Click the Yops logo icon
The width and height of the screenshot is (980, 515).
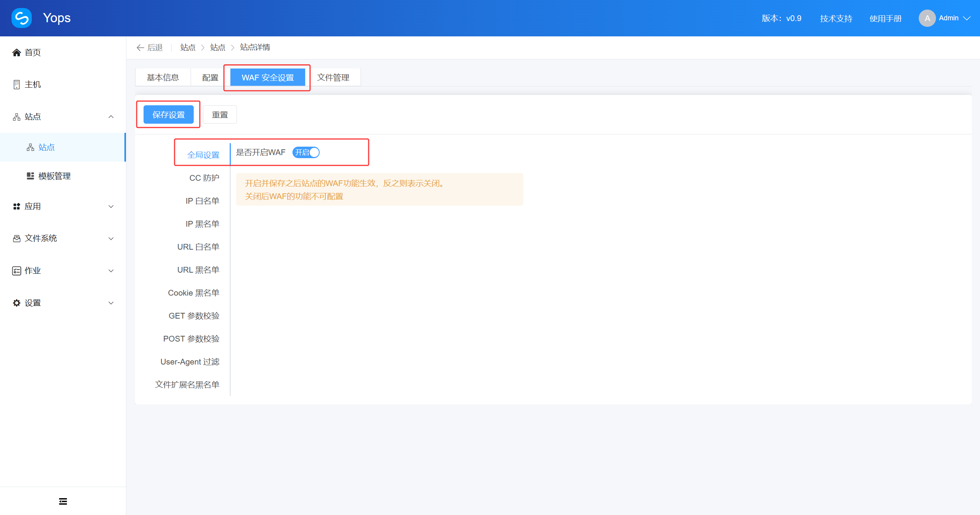coord(21,18)
